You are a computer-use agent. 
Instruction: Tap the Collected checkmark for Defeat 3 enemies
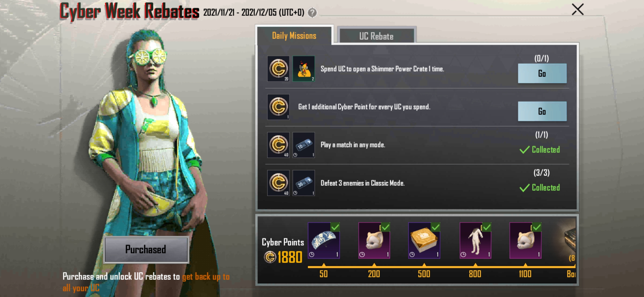point(525,188)
